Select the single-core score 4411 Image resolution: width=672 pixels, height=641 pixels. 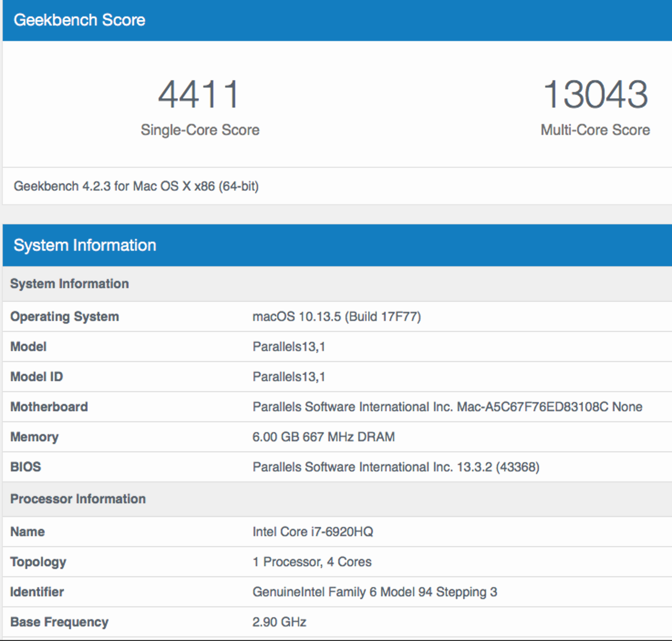[x=199, y=94]
